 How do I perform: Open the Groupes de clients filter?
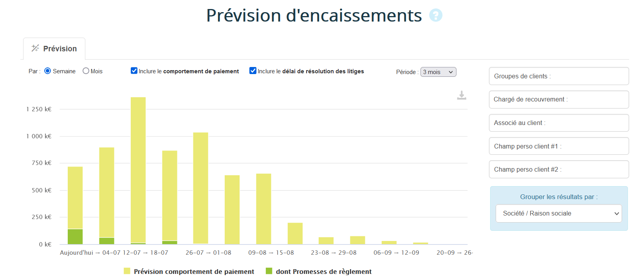pos(558,76)
